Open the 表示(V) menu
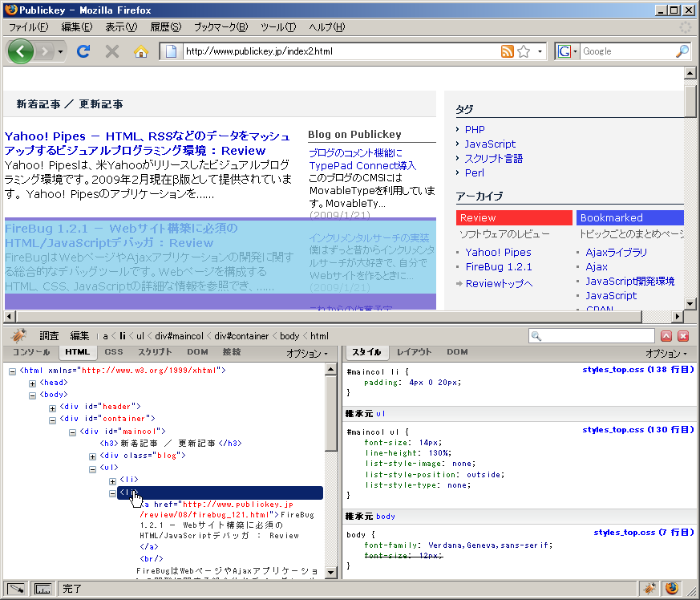 (121, 27)
